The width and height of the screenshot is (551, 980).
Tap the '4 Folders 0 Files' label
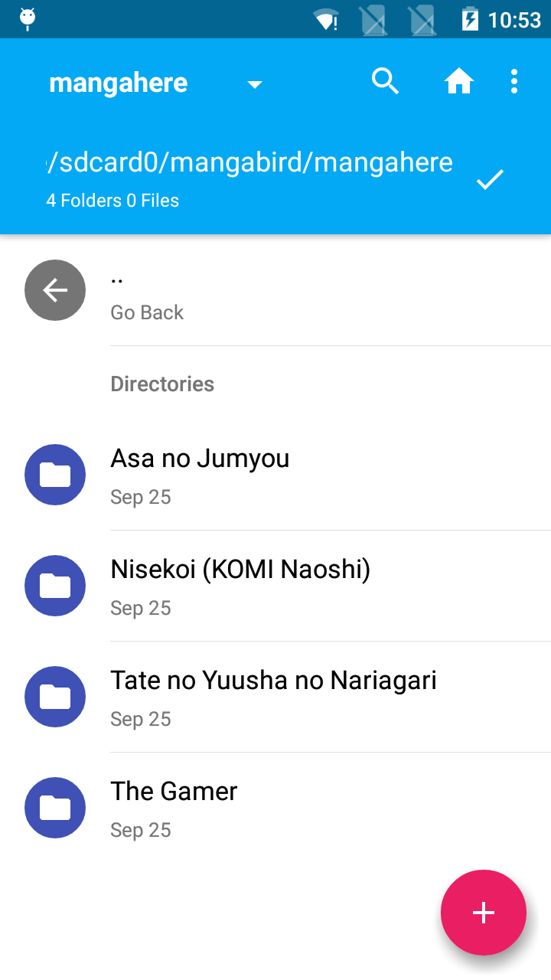point(112,201)
